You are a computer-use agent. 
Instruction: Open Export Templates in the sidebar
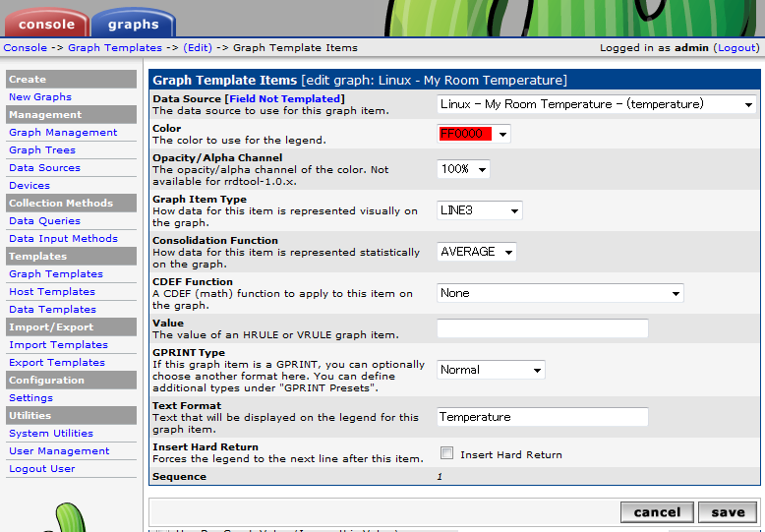57,363
